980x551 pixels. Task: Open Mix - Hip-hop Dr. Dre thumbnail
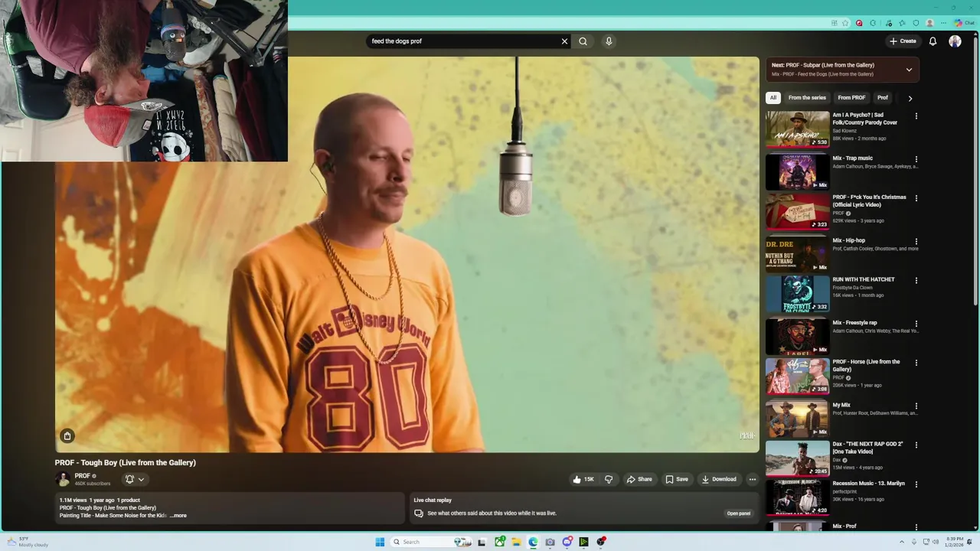point(797,254)
